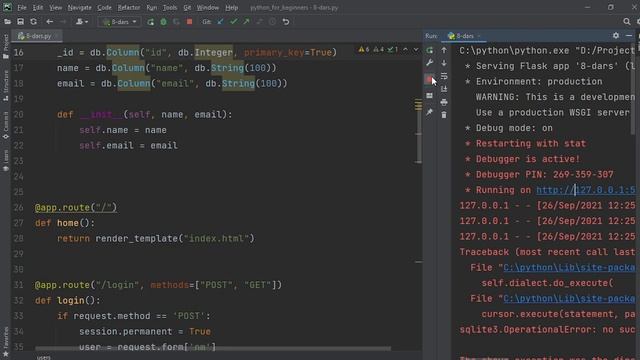640x360 pixels.
Task: Stop the Flask server in Run panel
Action: point(429,80)
